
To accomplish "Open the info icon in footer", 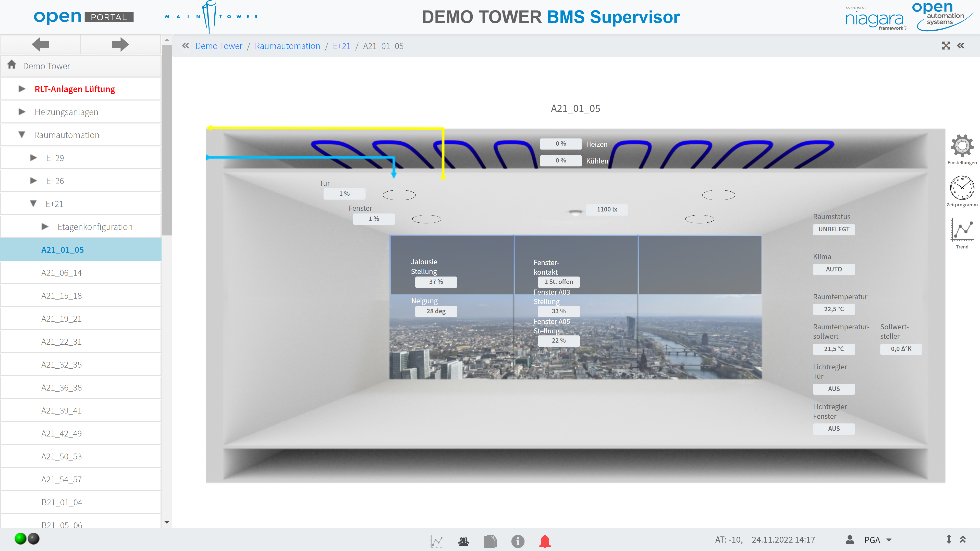I will tap(517, 540).
